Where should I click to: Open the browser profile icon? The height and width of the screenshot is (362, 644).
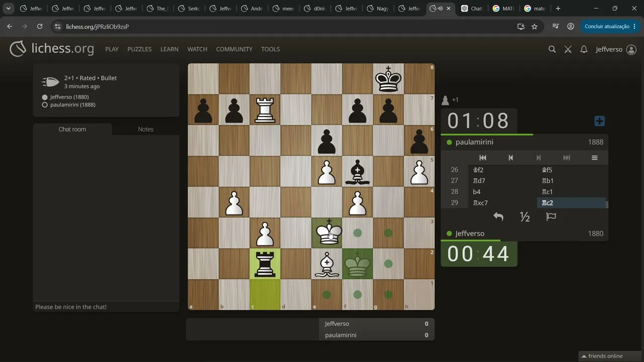pos(571,26)
